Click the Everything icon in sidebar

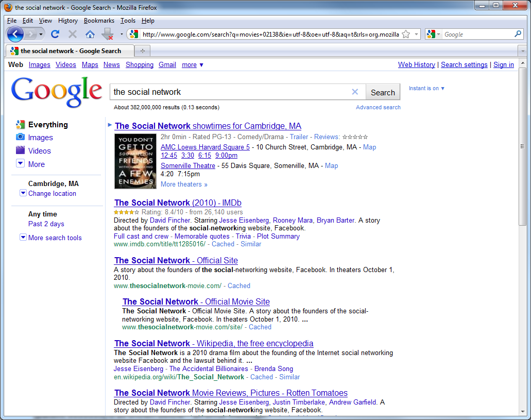tap(20, 124)
